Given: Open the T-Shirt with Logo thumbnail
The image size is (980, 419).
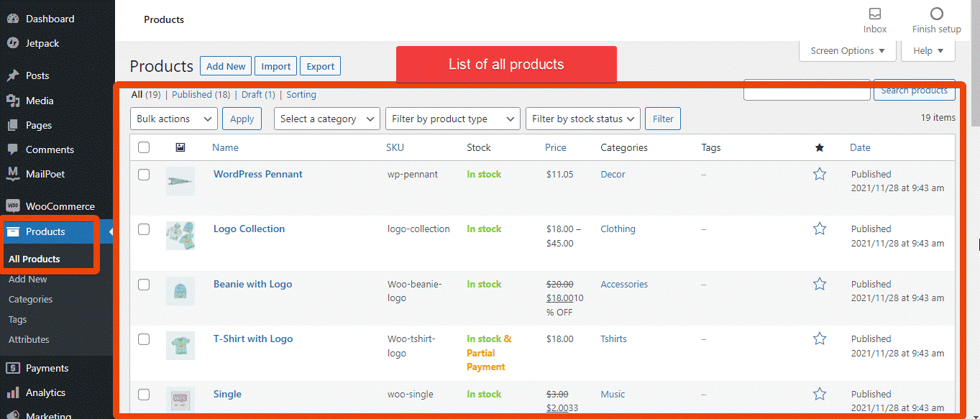Looking at the screenshot, I should pos(180,346).
